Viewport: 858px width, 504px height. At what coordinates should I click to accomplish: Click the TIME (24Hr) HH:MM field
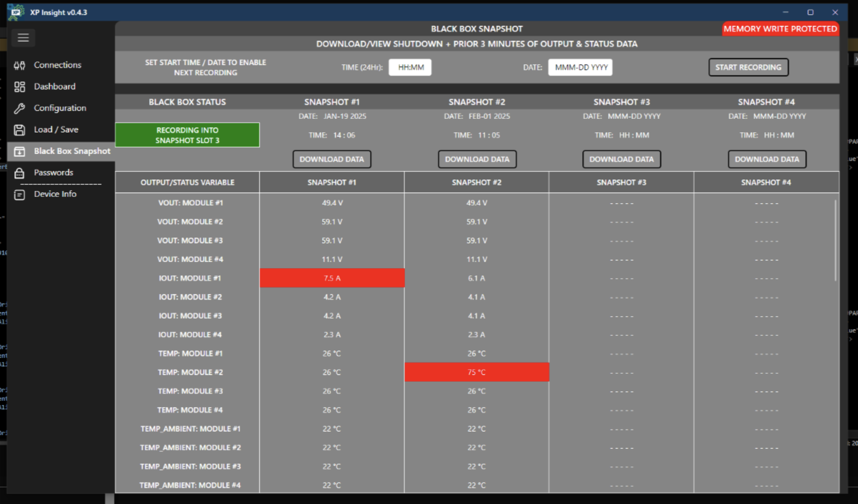[x=410, y=67]
